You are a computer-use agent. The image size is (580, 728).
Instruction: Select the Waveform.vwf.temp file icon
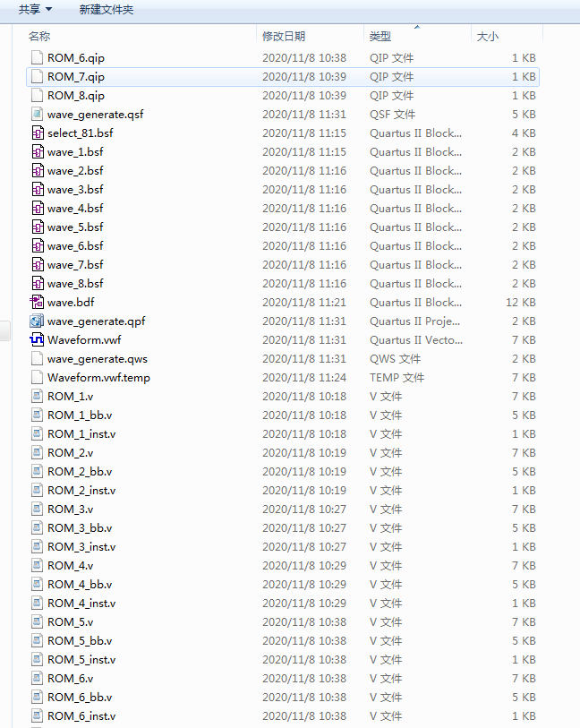pos(37,377)
